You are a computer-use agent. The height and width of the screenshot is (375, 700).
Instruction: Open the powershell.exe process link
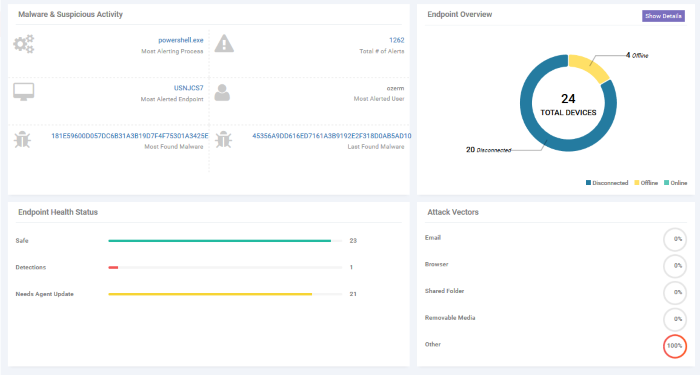[x=181, y=40]
